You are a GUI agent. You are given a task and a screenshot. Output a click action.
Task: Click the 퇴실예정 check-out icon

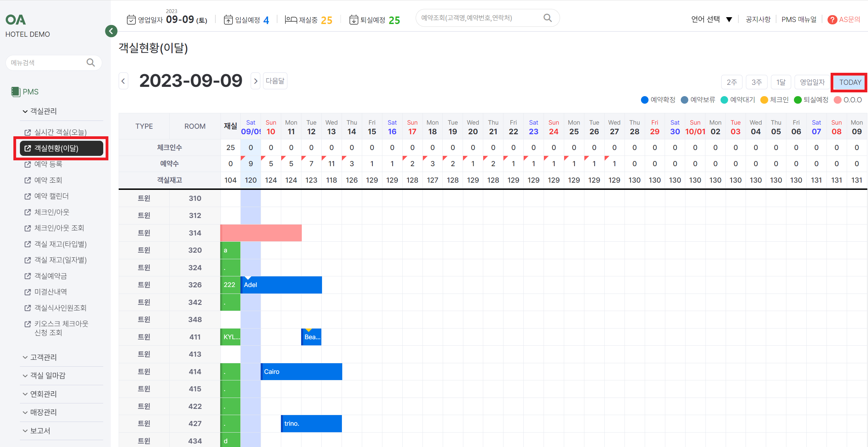(x=354, y=20)
